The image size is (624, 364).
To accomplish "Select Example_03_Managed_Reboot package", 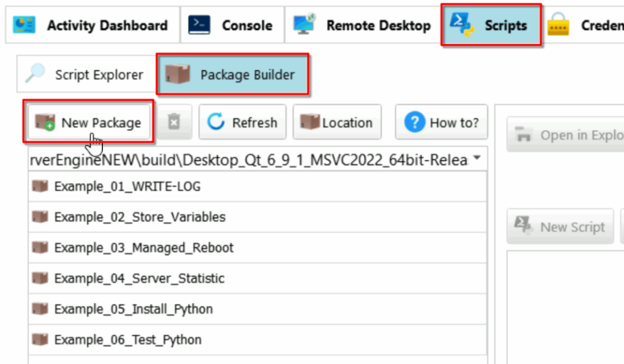I will pyautogui.click(x=258, y=248).
